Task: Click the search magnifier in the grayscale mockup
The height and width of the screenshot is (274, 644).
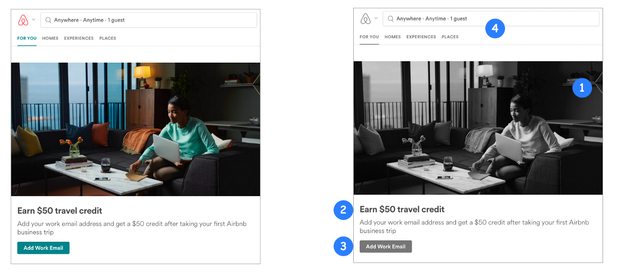Action: (x=390, y=19)
